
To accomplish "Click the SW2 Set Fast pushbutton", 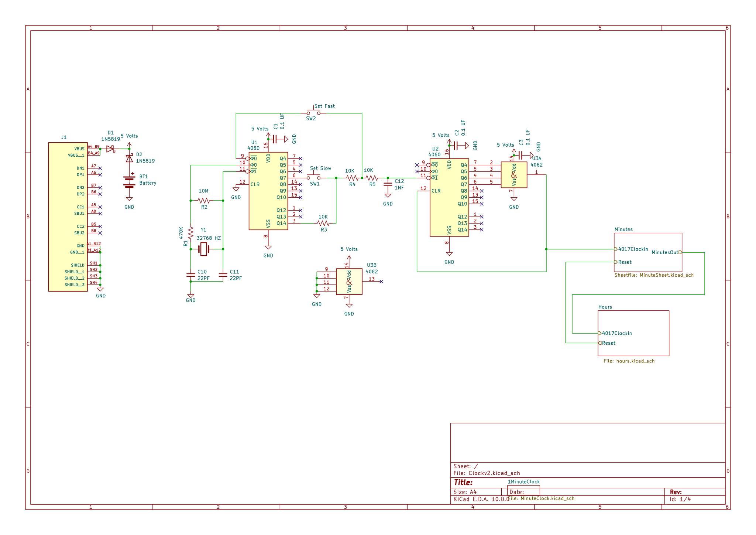I will [x=313, y=112].
